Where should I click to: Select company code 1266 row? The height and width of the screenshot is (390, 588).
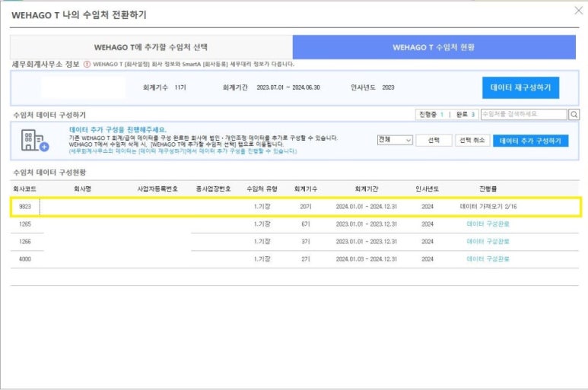tap(295, 242)
